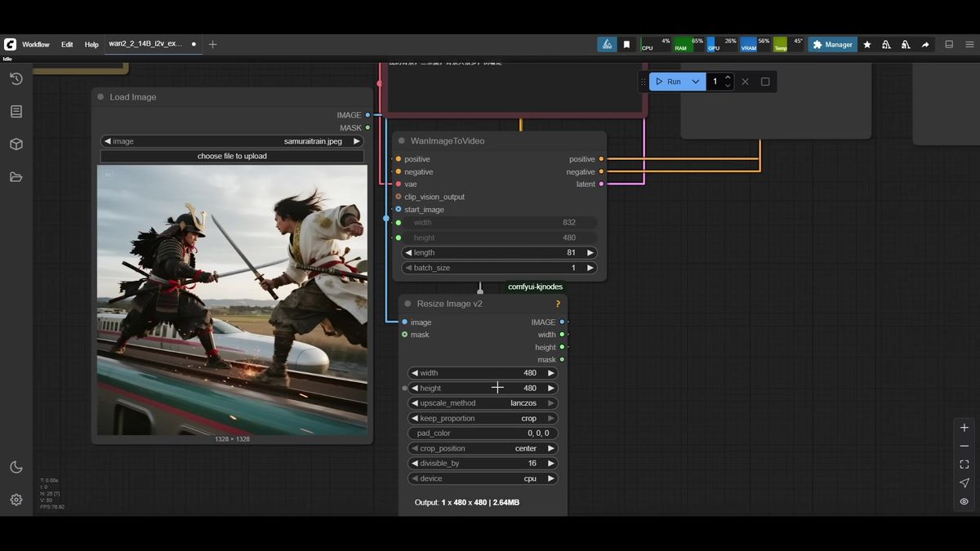The height and width of the screenshot is (551, 980).
Task: Increase the run batch count with up arrow
Action: (728, 78)
